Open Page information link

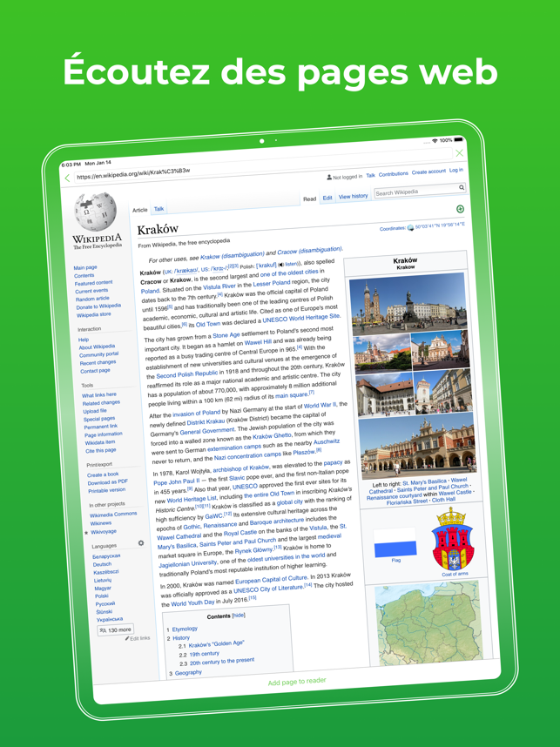[x=104, y=434]
